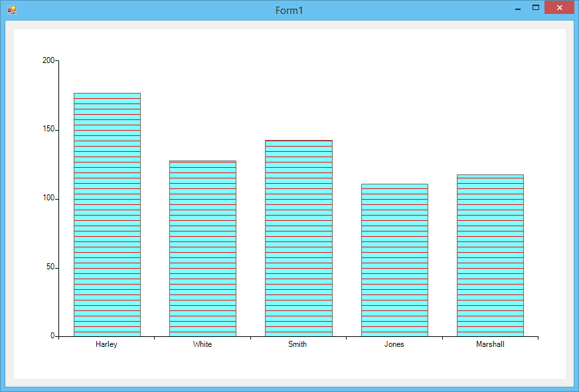The height and width of the screenshot is (392, 579).
Task: Select the Smith bar in the chart
Action: (299, 238)
